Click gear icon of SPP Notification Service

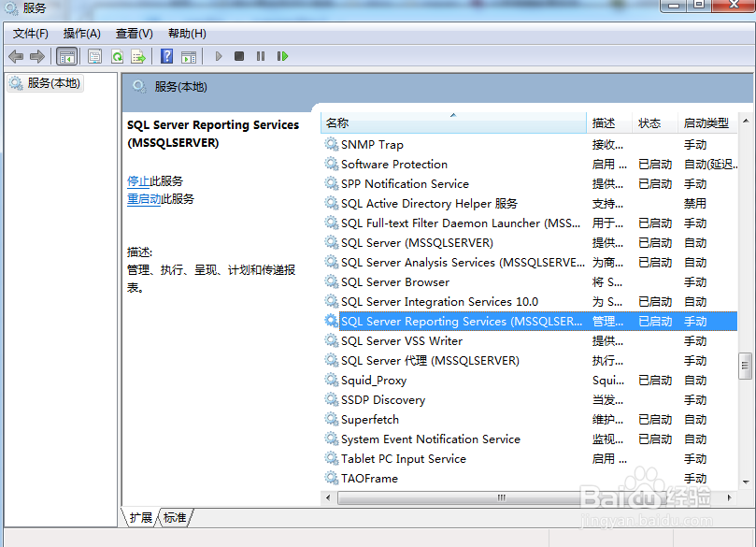[x=331, y=184]
